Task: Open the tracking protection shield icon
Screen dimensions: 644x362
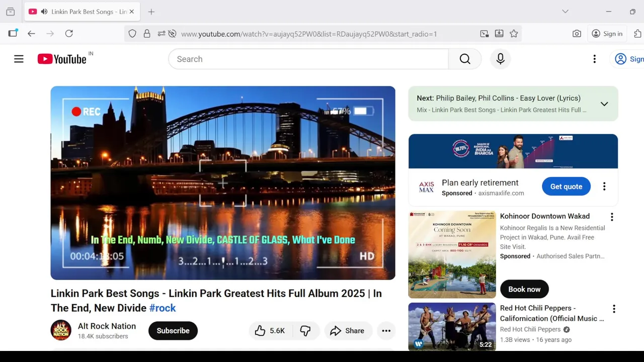Action: [132, 34]
